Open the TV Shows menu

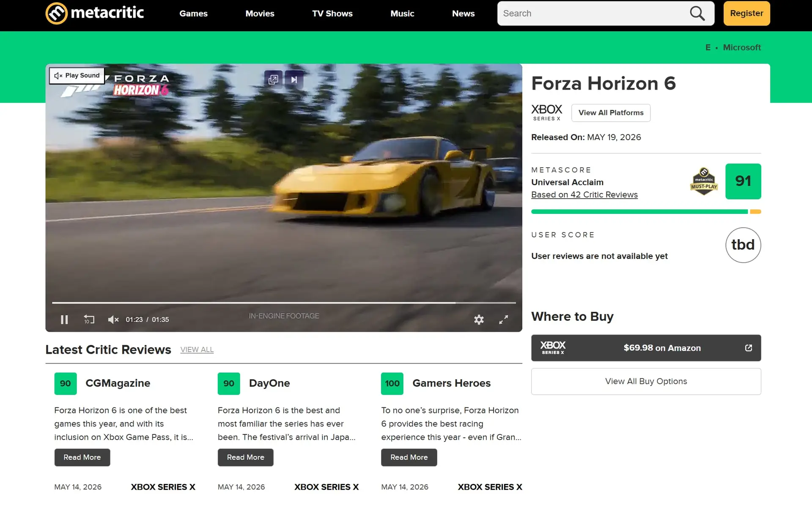click(x=332, y=14)
